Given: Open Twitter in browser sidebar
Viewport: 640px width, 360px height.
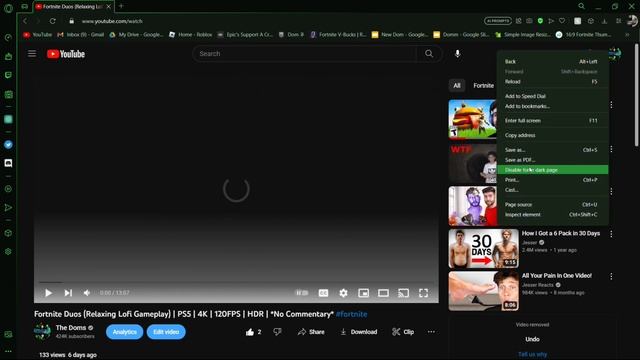Looking at the screenshot, I should click(8, 144).
